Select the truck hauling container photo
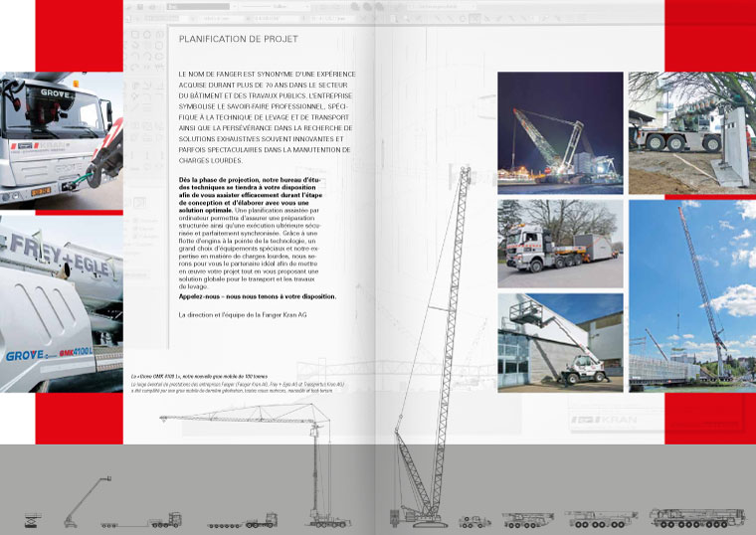The image size is (756, 535). [560, 244]
